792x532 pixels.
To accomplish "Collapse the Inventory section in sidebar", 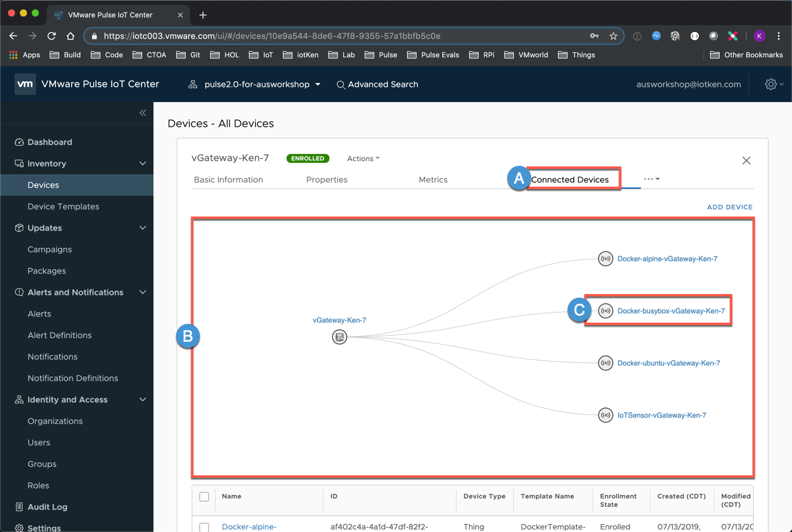I will 143,163.
